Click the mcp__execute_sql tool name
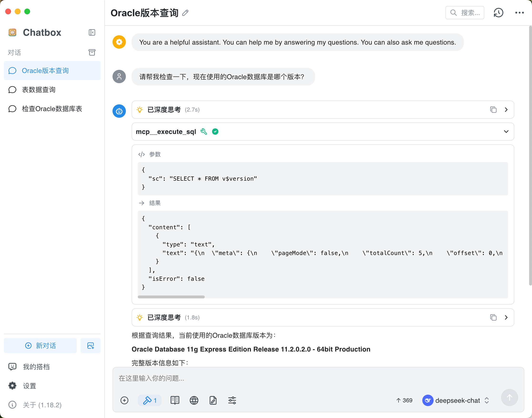The image size is (532, 418). [166, 132]
